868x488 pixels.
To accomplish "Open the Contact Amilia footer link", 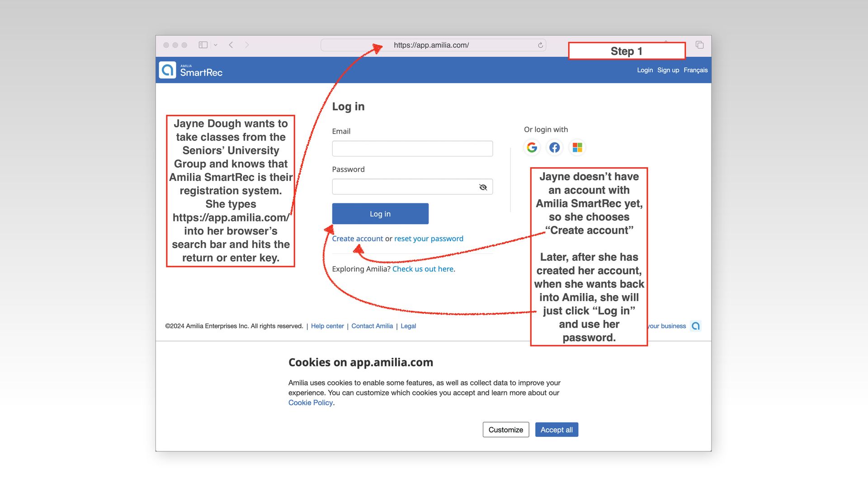I will (x=372, y=326).
